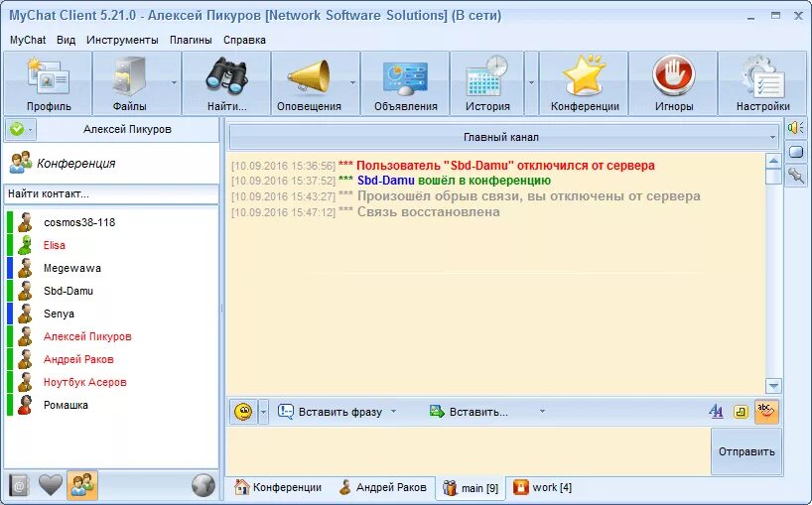Expand the Вставить фразу dropdown arrow
This screenshot has height=505, width=812.
coord(393,412)
